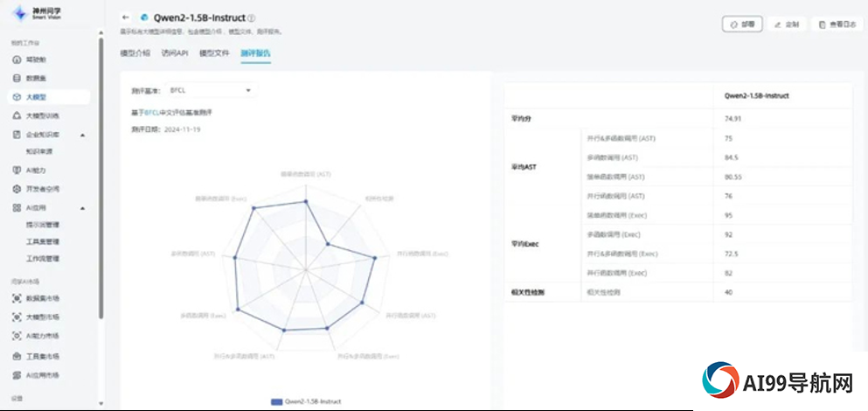Click the 部署 deploy button
868x411 pixels.
pos(742,24)
